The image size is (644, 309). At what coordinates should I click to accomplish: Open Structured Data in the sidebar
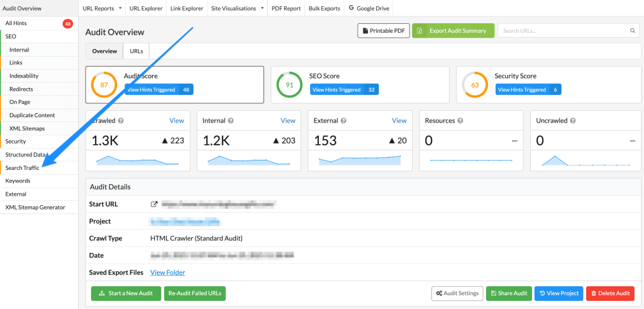click(38, 155)
